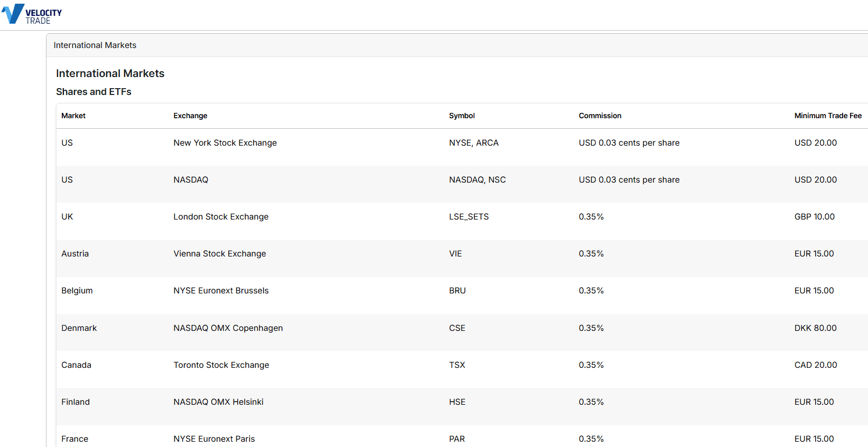The image size is (868, 447).
Task: Click CAD 20.00 minimum fee
Action: pyautogui.click(x=816, y=365)
